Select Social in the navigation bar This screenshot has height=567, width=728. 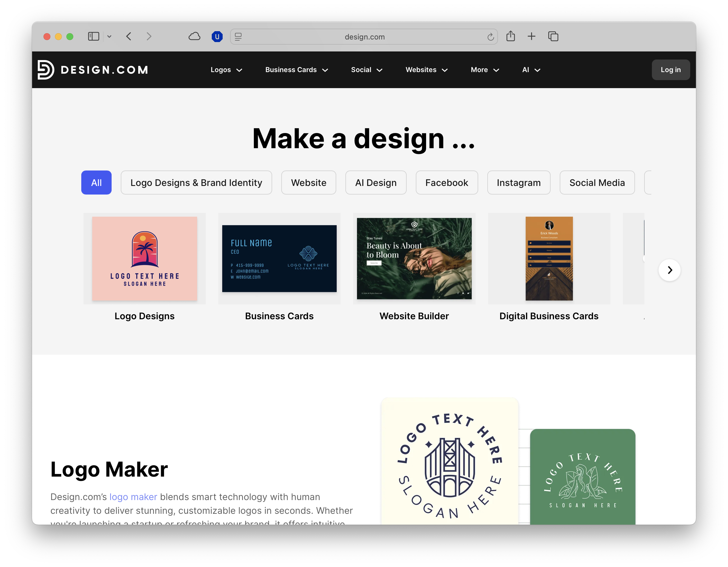click(366, 70)
